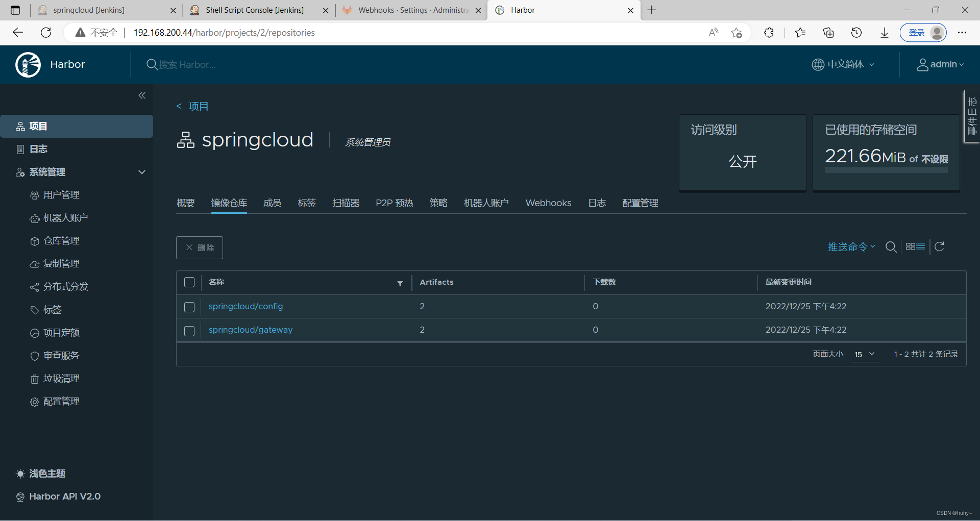Expand the 推送命令 dropdown
This screenshot has width=980, height=521.
coord(851,247)
